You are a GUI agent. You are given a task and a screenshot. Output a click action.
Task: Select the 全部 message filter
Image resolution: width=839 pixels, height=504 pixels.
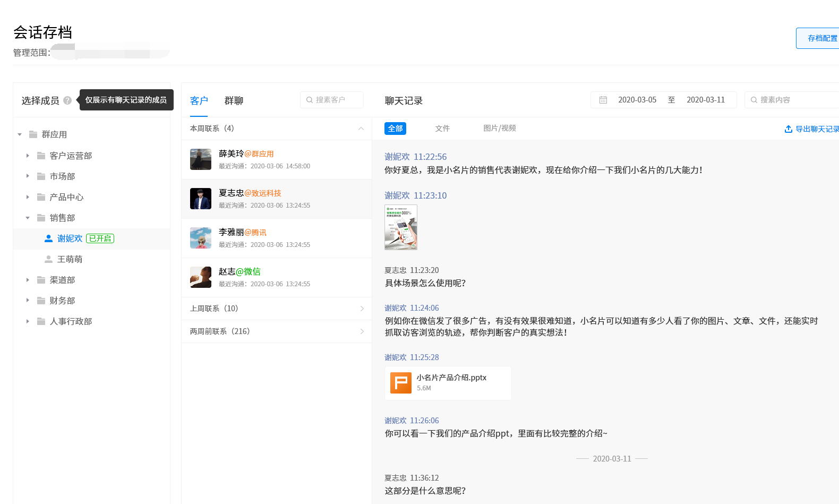395,129
